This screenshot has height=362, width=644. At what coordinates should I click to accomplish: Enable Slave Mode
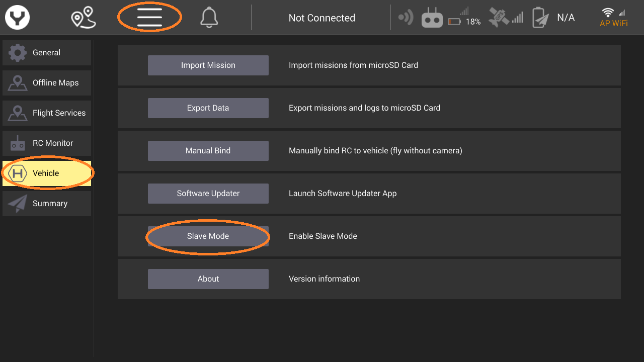click(208, 236)
